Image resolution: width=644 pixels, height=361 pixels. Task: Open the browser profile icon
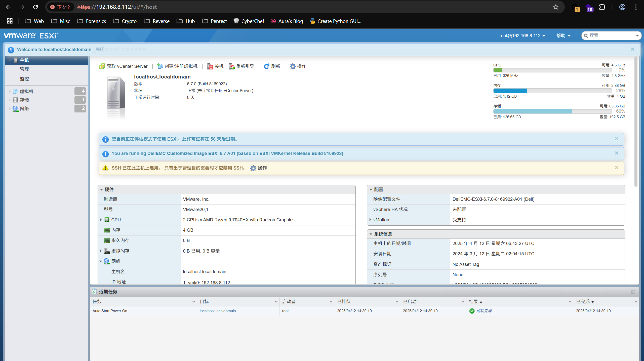pos(622,7)
